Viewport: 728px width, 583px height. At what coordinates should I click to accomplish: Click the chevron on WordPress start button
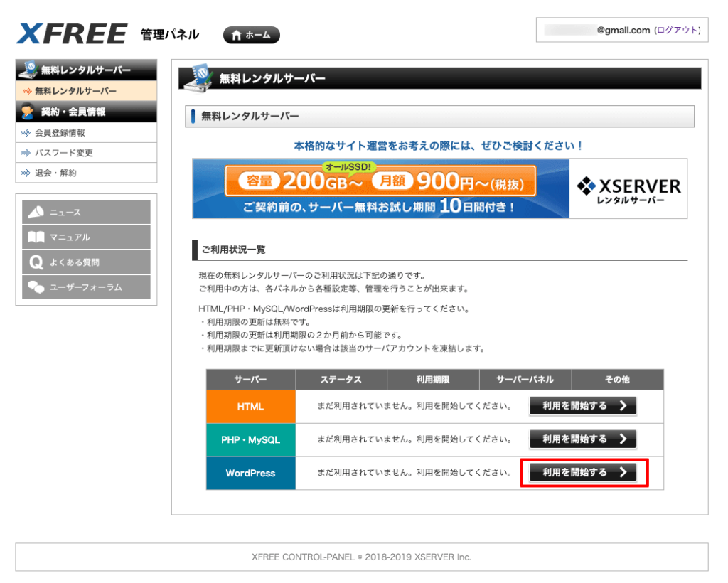623,473
